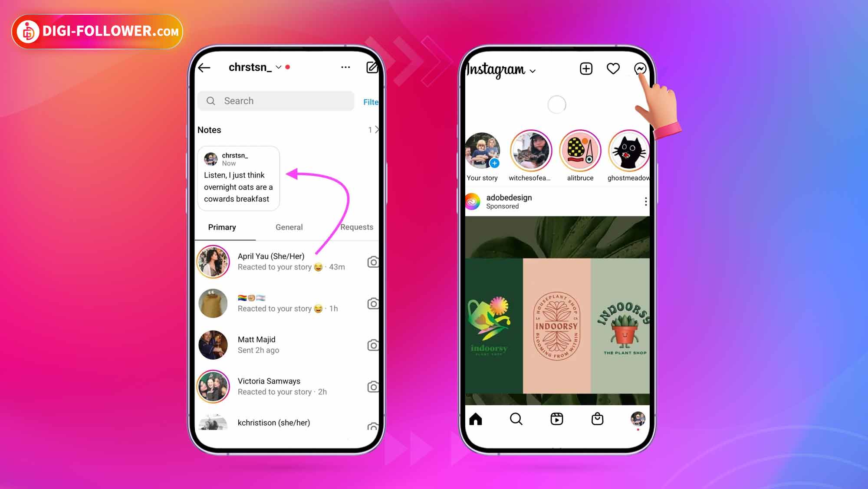Tap the compose new message icon
This screenshot has width=868, height=489.
tap(371, 67)
